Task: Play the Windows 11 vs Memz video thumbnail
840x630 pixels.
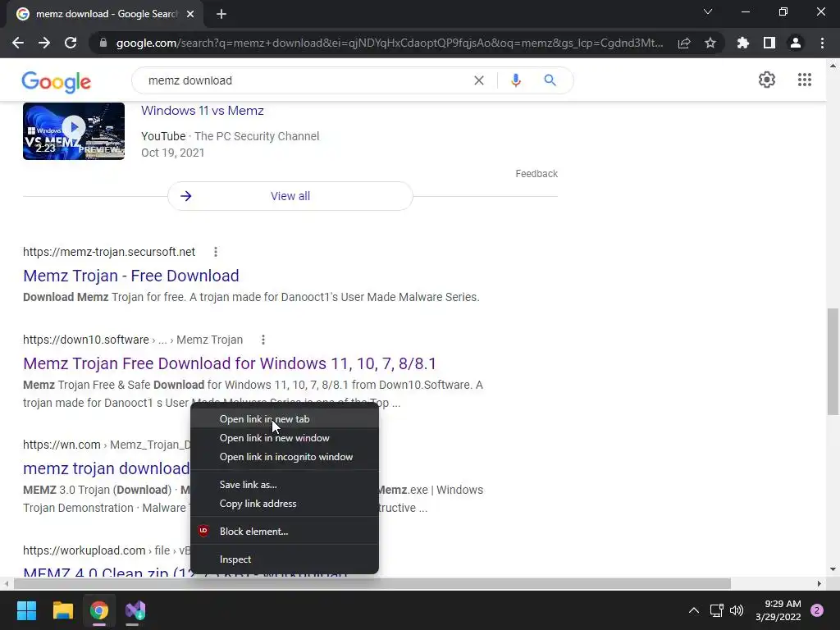Action: pyautogui.click(x=74, y=131)
